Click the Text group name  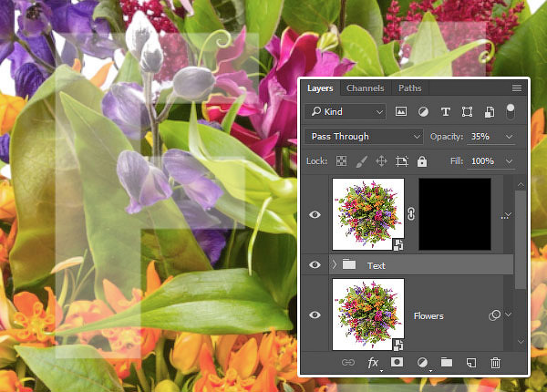tap(376, 266)
